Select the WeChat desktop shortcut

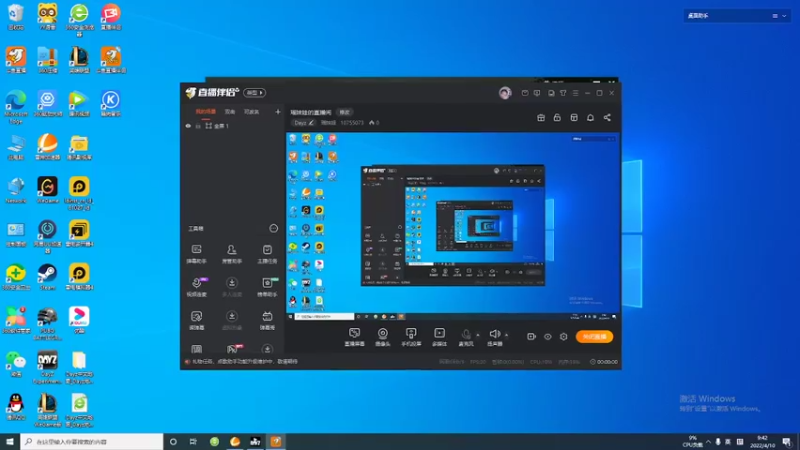(16, 364)
